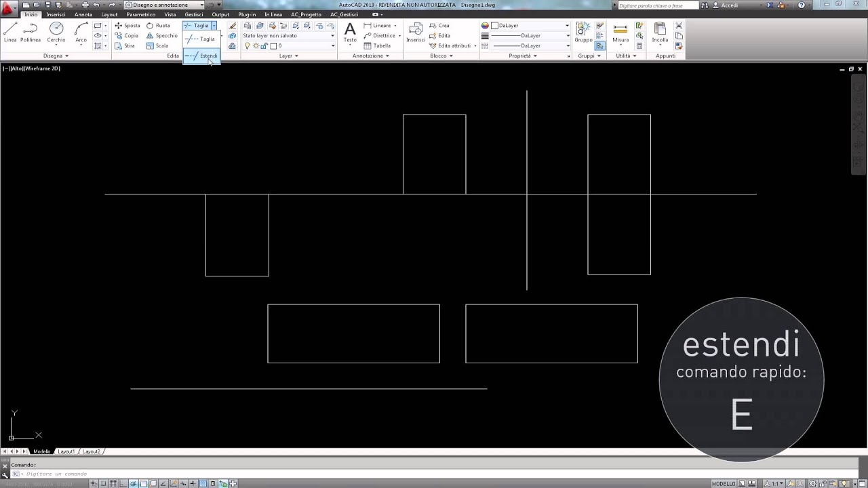The height and width of the screenshot is (488, 868).
Task: Click the Sposta move tool
Action: coord(127,26)
